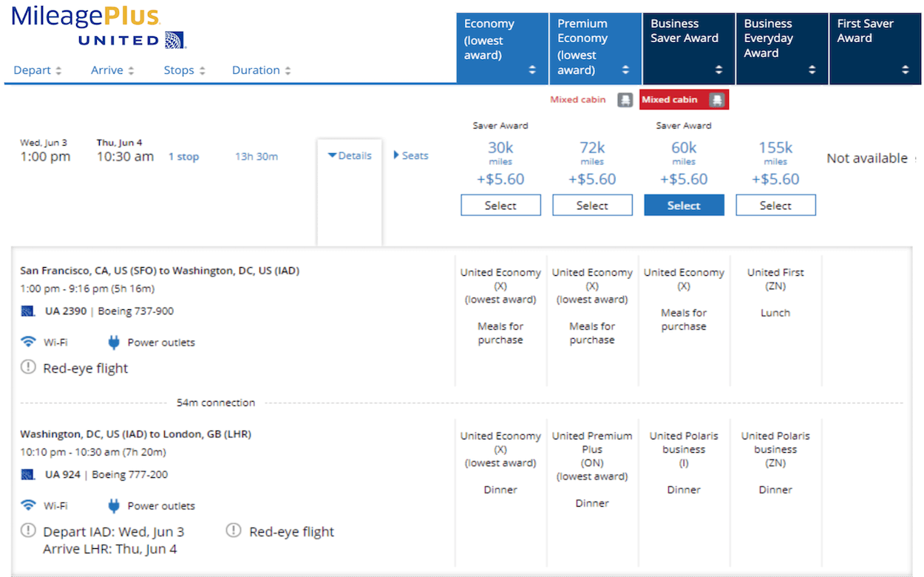Open the Seats view

[411, 155]
